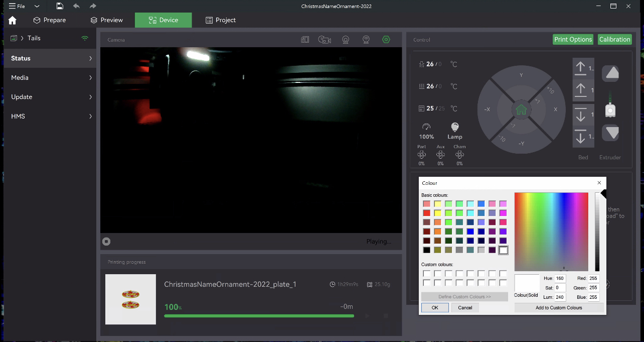Expand the Status section in sidebar
The height and width of the screenshot is (342, 644).
(49, 58)
